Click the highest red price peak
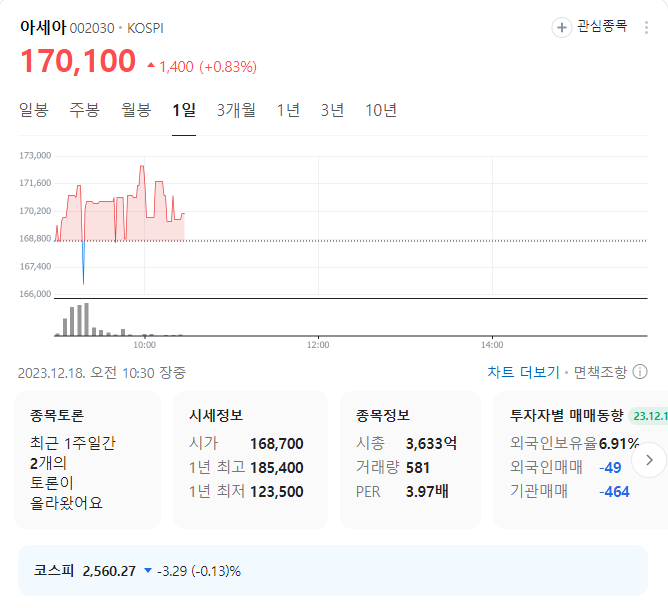668x608 pixels. pyautogui.click(x=142, y=167)
